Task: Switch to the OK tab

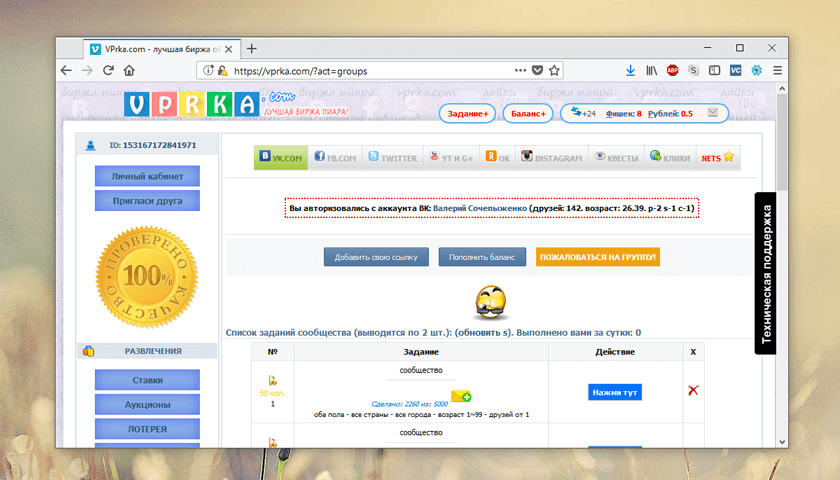Action: [498, 158]
